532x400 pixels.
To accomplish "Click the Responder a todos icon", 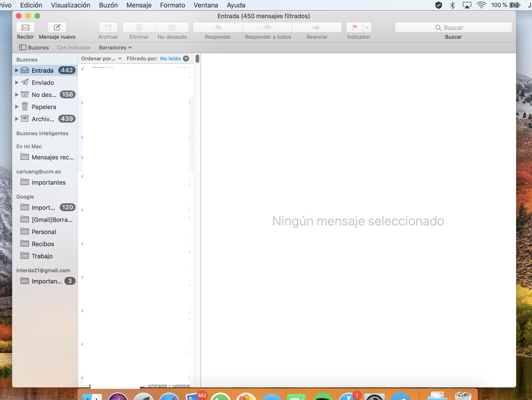I will [x=267, y=28].
